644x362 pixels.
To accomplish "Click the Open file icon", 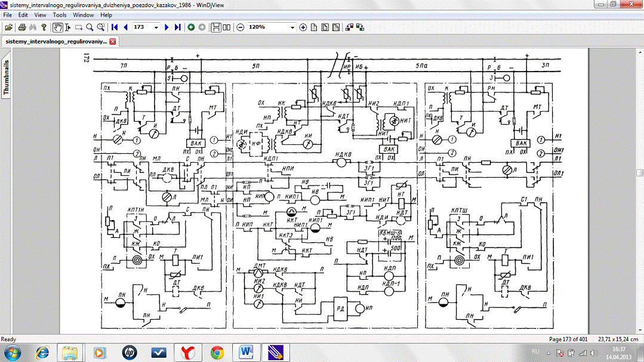I will pyautogui.click(x=8, y=27).
